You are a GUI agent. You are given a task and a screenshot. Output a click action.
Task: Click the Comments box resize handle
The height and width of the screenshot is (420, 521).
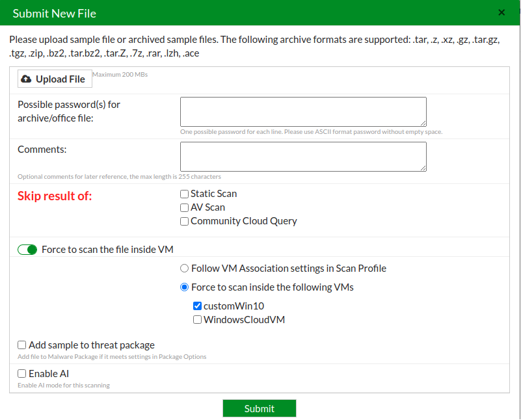[423, 168]
